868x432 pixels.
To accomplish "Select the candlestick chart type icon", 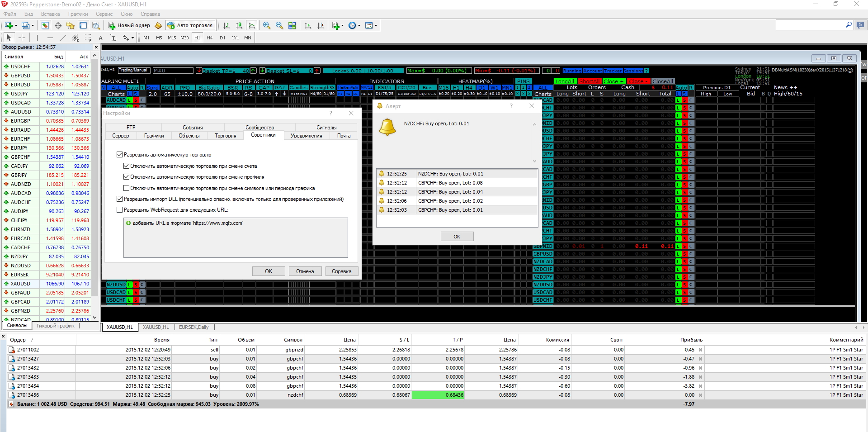I will point(239,25).
